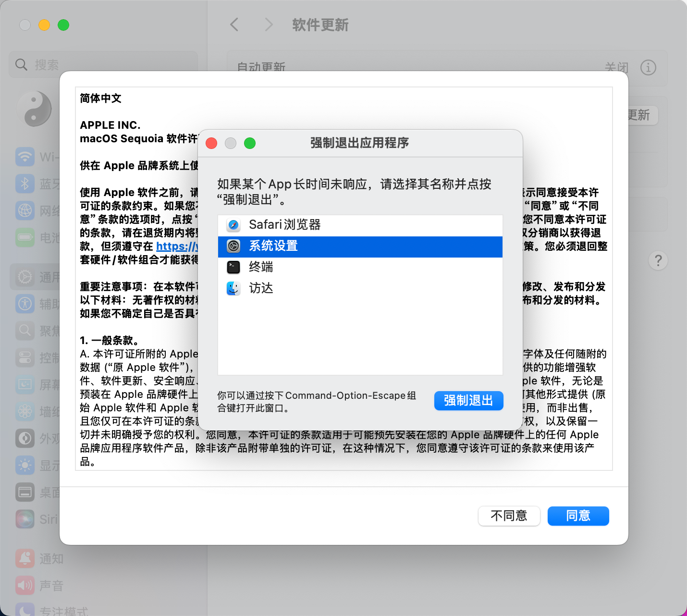
Task: Click the green zoom button of System Settings
Action: point(63,25)
